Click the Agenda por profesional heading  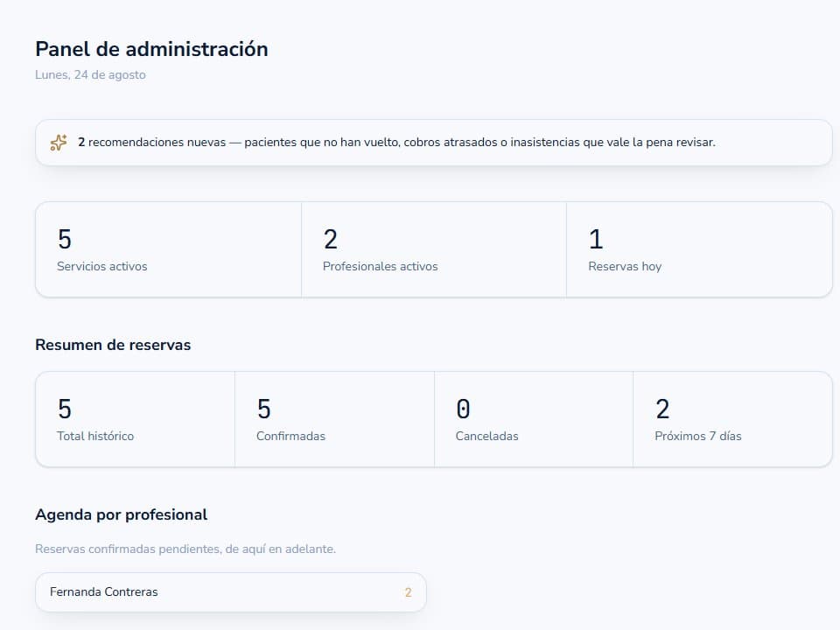coord(121,514)
